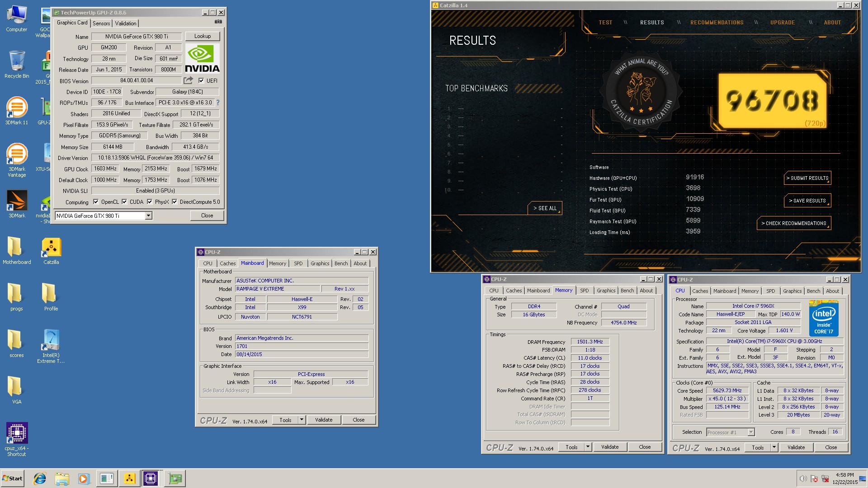
Task: Click SEE ALL under Top Benchmarks
Action: coord(545,208)
